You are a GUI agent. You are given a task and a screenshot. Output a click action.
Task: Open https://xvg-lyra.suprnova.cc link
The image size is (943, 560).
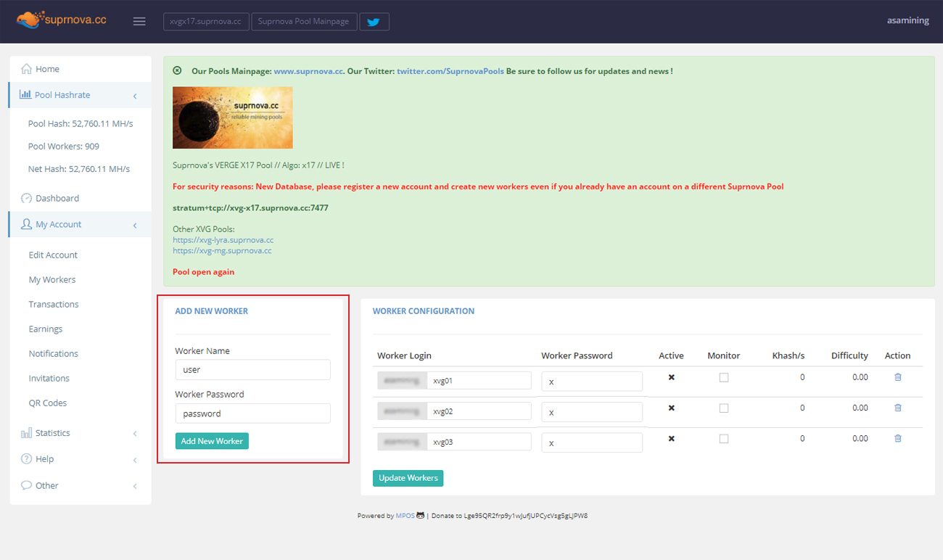click(x=223, y=239)
